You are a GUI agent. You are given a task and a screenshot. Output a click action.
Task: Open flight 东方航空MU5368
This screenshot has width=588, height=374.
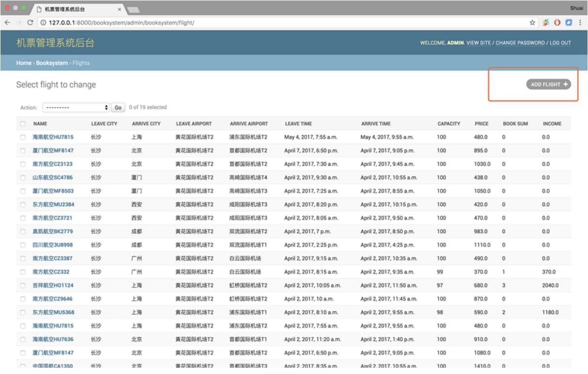(x=53, y=312)
